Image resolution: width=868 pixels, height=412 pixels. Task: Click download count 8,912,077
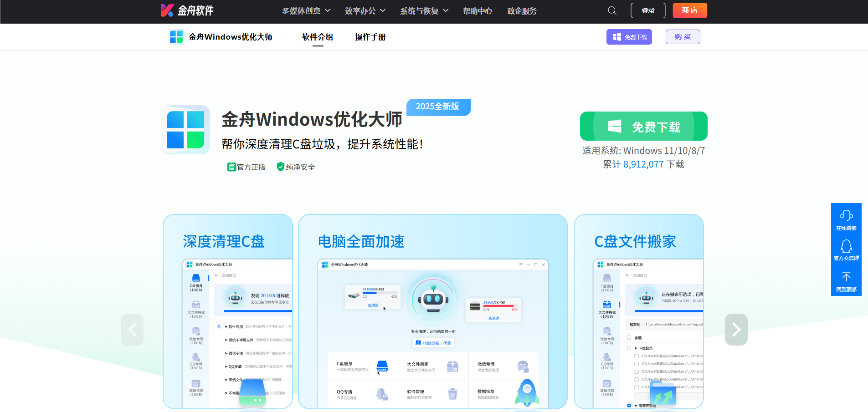click(643, 164)
